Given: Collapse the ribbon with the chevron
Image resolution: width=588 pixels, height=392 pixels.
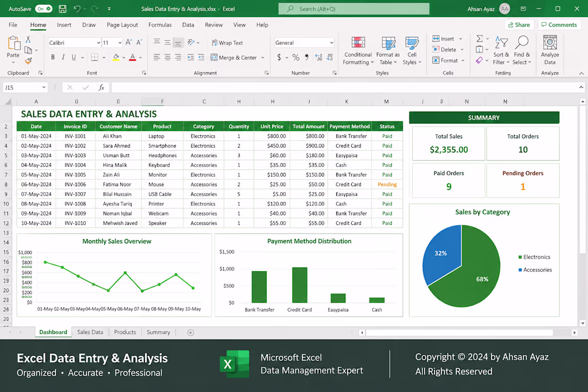Looking at the screenshot, I should (581, 73).
